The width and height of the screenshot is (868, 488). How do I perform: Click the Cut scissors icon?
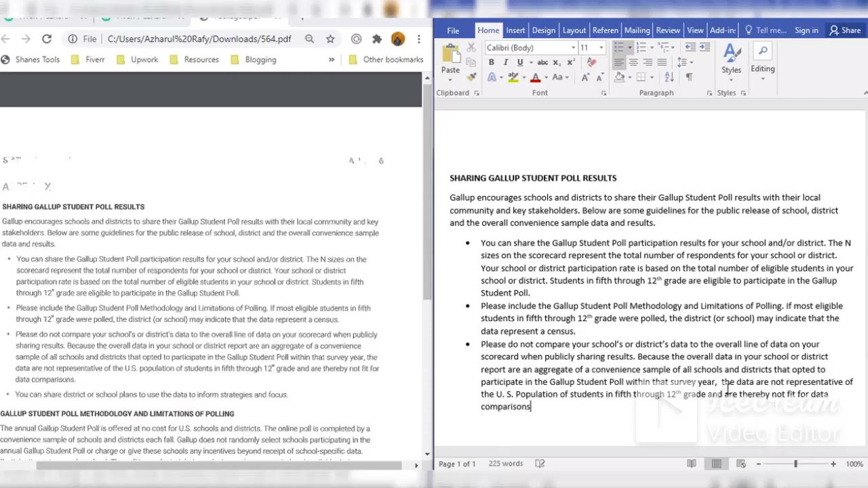[x=471, y=47]
